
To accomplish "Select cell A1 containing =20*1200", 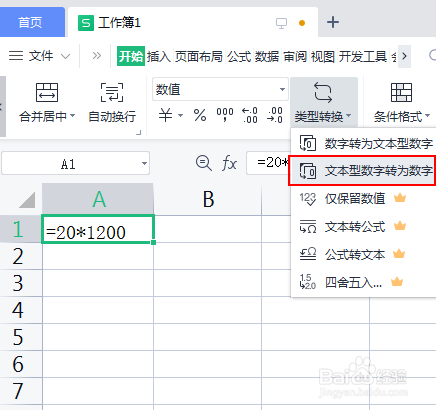I will coord(98,229).
